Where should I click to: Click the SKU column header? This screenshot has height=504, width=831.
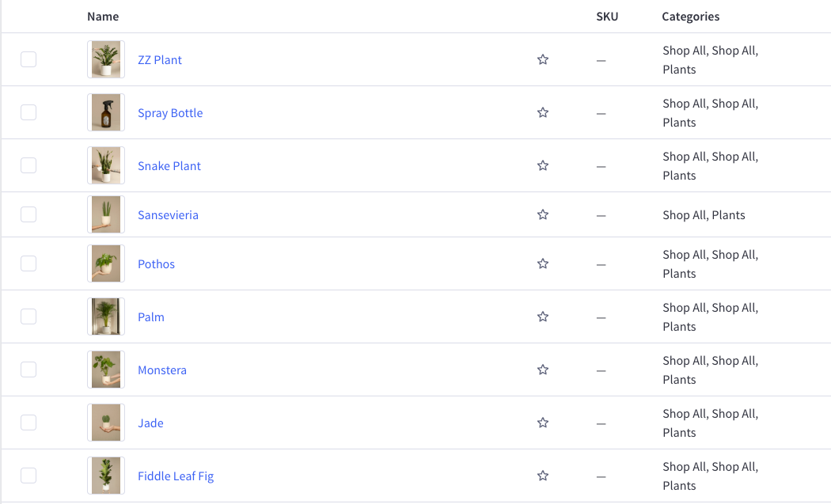[x=607, y=17]
